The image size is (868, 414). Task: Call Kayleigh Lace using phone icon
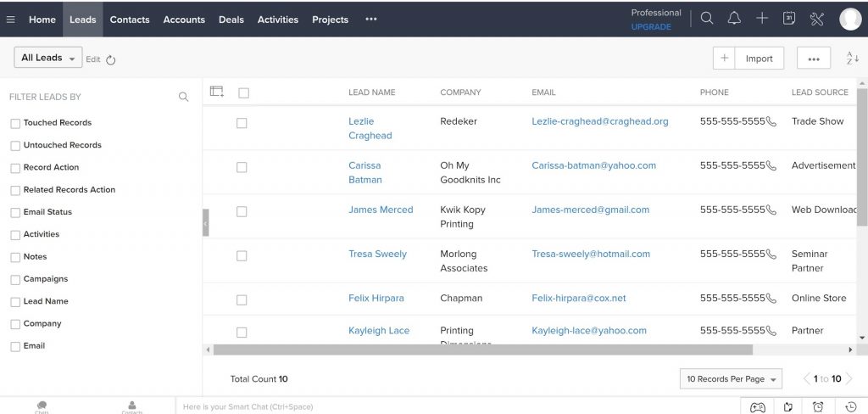pos(771,331)
